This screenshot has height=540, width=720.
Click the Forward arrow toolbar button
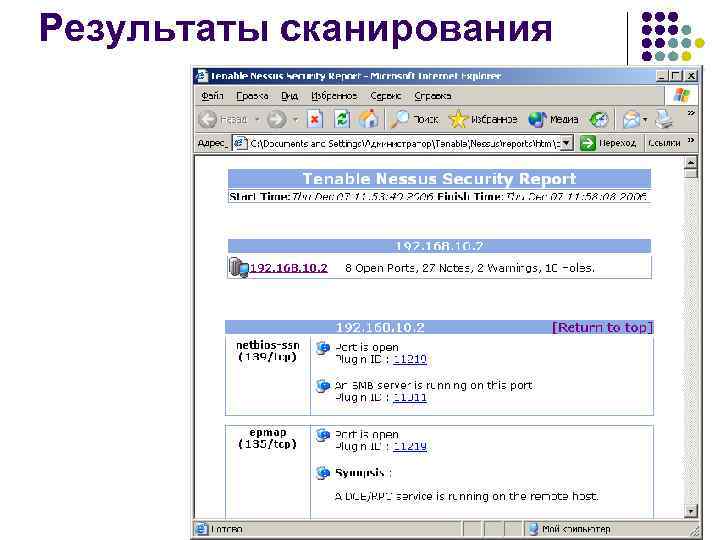[277, 119]
